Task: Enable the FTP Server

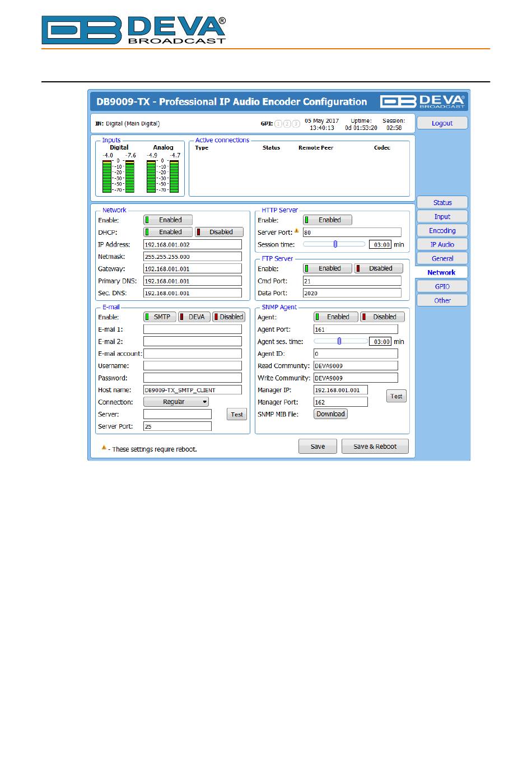Action: 328,268
